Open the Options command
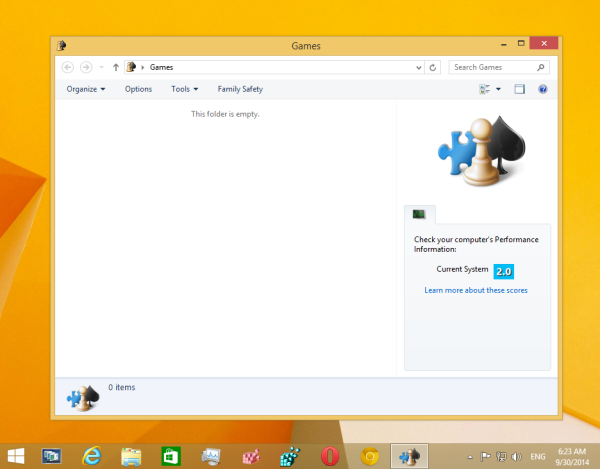 tap(138, 89)
